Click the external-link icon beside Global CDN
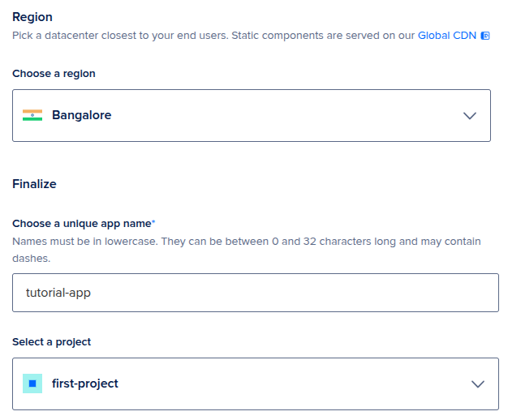 click(x=485, y=36)
